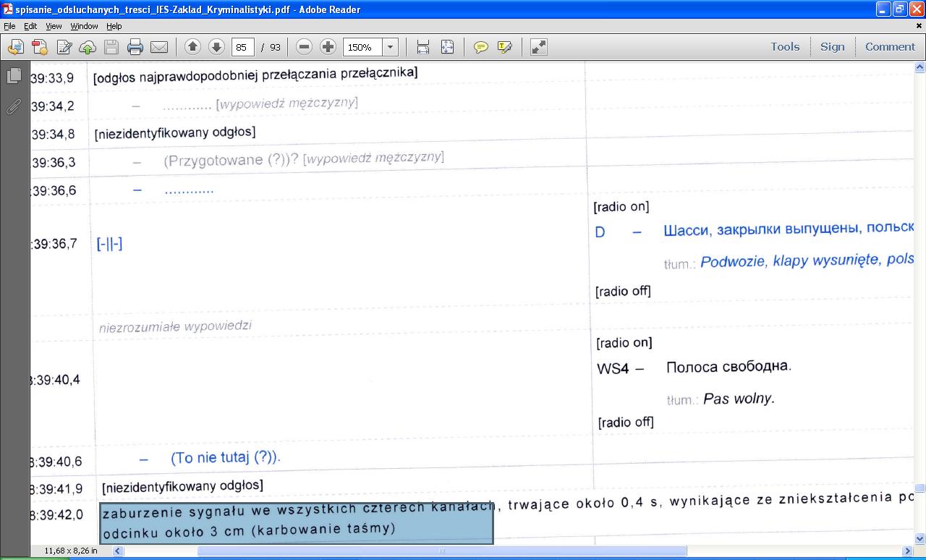Open the Edit menu
926x560 pixels.
[30, 26]
